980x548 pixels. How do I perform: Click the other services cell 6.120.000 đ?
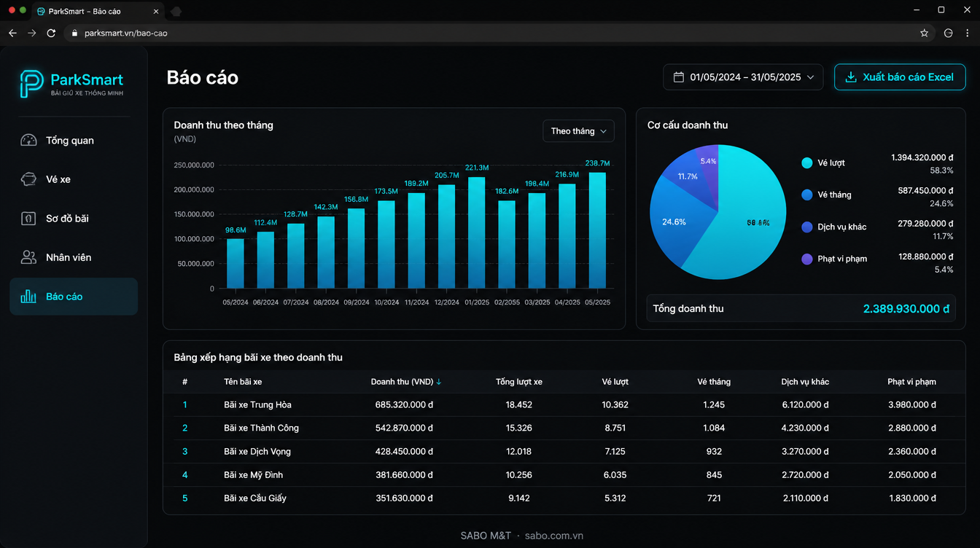805,405
